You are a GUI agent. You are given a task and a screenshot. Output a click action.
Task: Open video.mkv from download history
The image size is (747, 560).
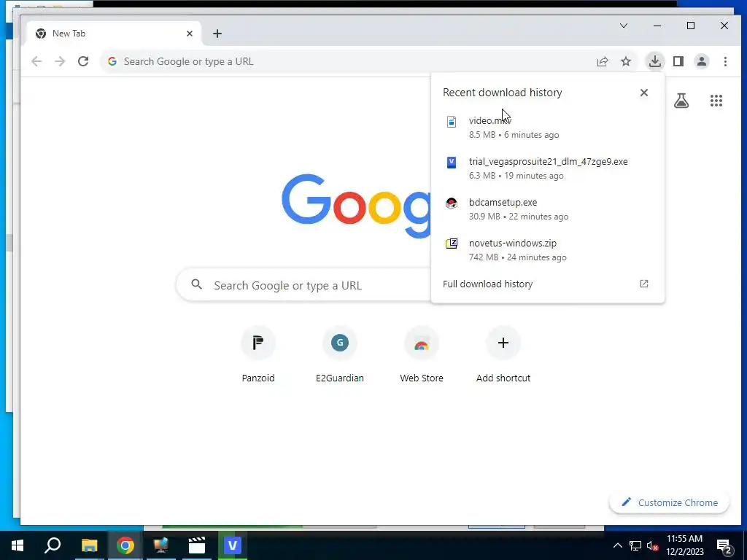tap(548, 128)
